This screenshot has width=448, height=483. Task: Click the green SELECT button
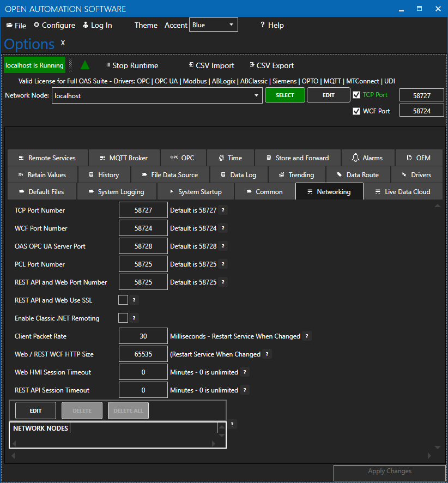(284, 95)
